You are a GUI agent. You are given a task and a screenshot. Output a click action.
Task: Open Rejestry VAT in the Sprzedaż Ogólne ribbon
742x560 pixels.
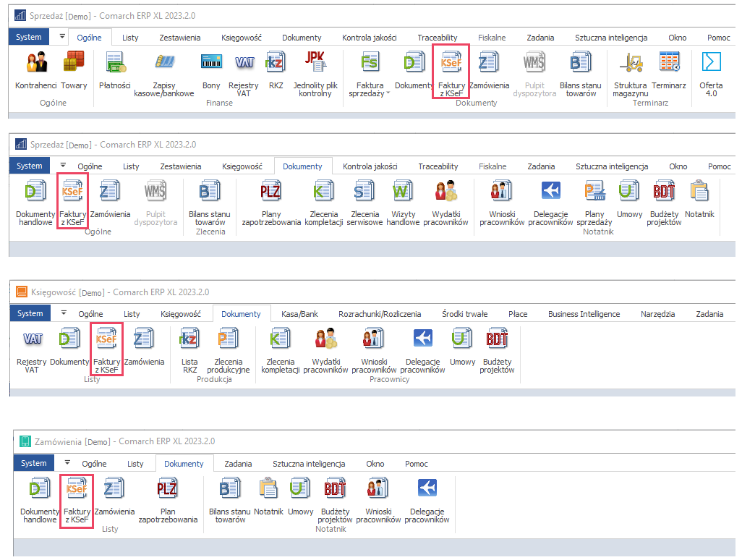(x=244, y=75)
